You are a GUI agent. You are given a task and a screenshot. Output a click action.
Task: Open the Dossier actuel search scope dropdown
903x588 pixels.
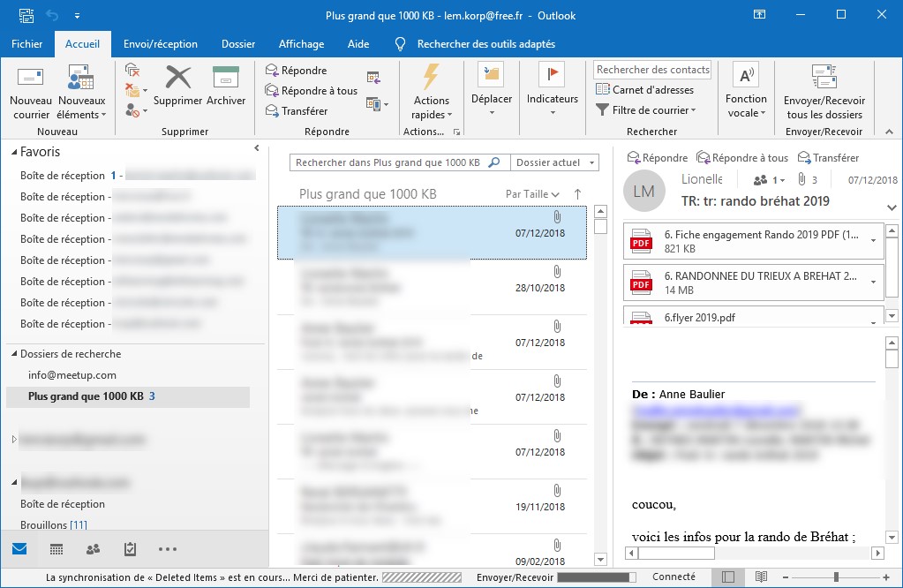554,163
